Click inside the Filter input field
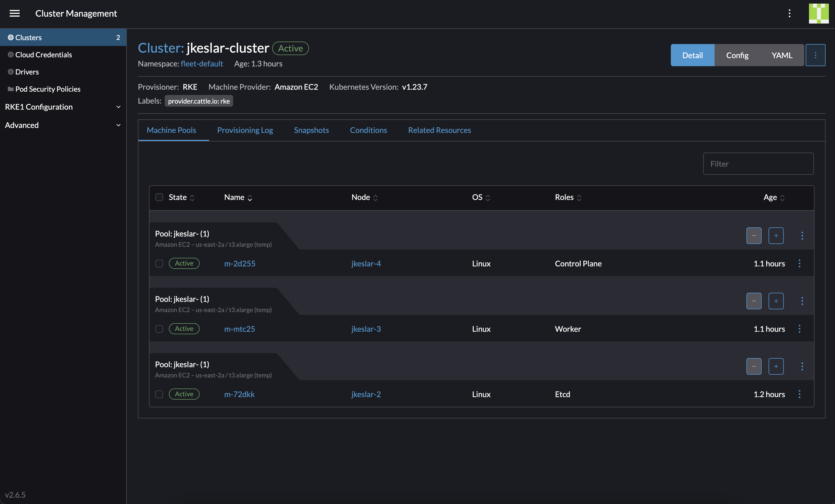 tap(758, 164)
